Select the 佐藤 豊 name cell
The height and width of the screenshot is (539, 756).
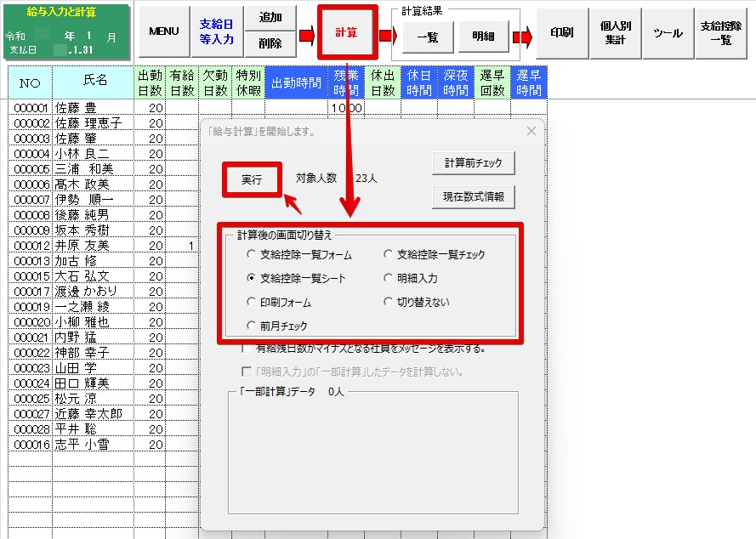92,108
